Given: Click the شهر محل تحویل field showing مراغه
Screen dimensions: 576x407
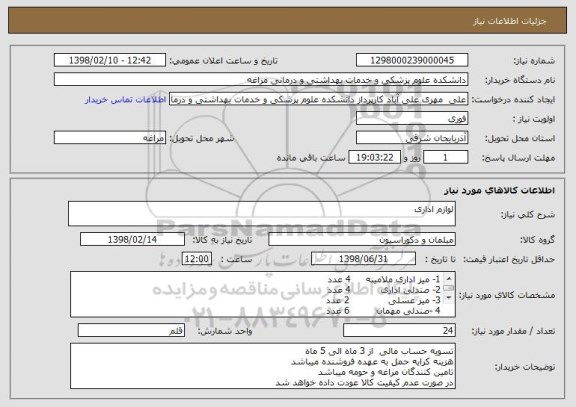Looking at the screenshot, I should coord(110,138).
